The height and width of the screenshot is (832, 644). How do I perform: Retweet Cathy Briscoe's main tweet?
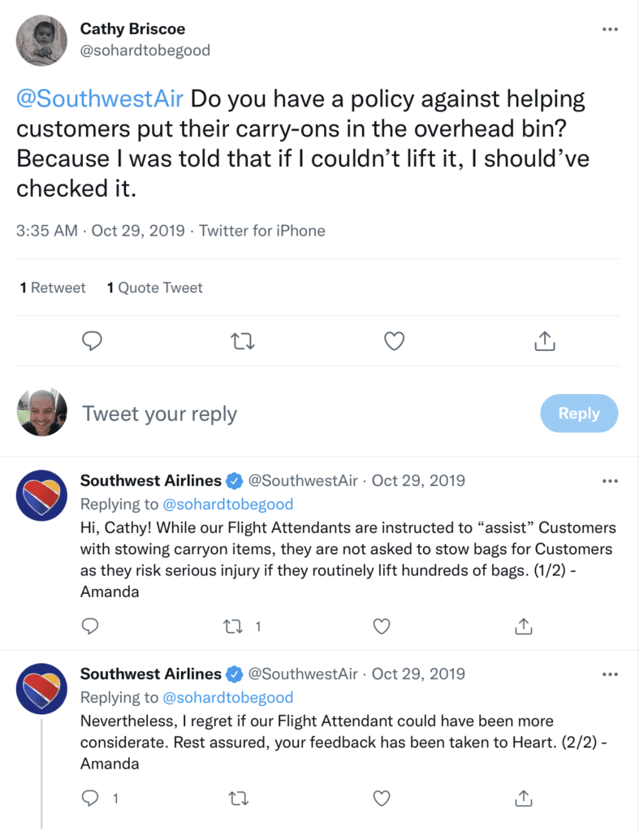point(243,341)
